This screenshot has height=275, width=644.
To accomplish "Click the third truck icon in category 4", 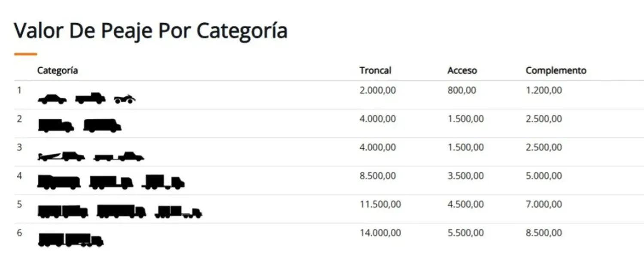I will coord(163,182).
